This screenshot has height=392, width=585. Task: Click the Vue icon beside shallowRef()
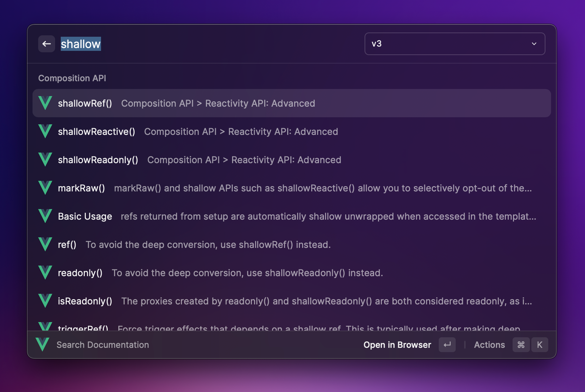click(45, 103)
